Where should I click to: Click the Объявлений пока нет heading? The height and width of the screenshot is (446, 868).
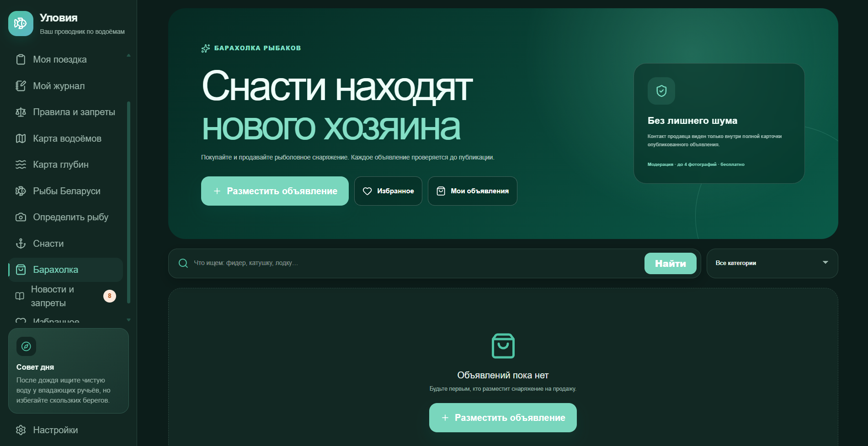pyautogui.click(x=503, y=375)
